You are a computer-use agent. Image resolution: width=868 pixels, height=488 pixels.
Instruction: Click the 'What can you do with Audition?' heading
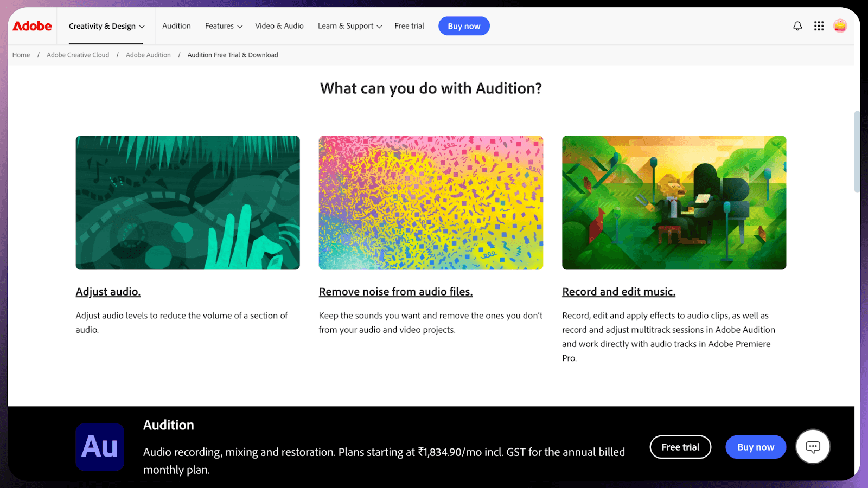click(x=431, y=88)
